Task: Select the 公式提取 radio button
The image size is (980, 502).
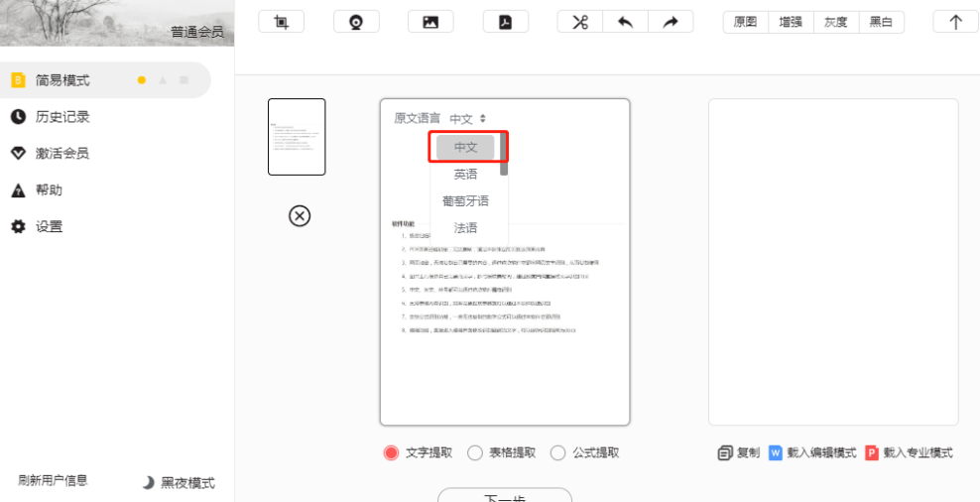Action: click(x=558, y=453)
